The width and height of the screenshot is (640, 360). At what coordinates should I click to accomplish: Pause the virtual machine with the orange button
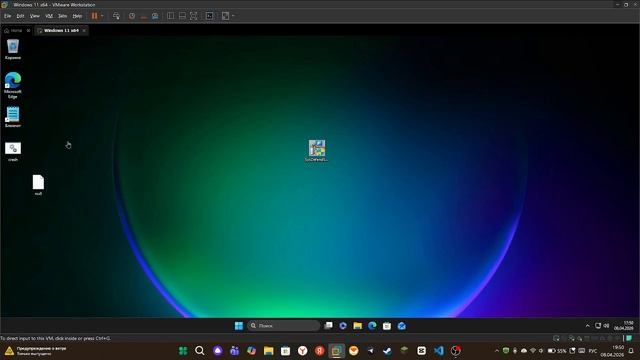94,16
